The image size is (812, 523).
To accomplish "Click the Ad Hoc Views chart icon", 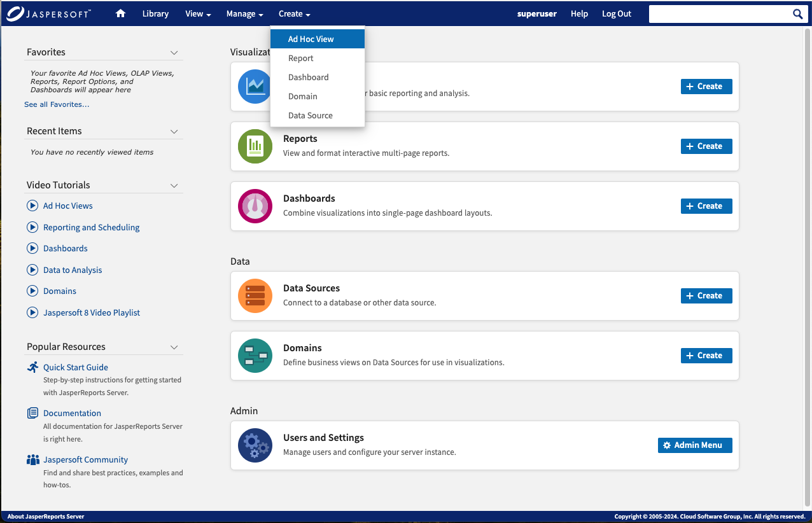I will [255, 87].
